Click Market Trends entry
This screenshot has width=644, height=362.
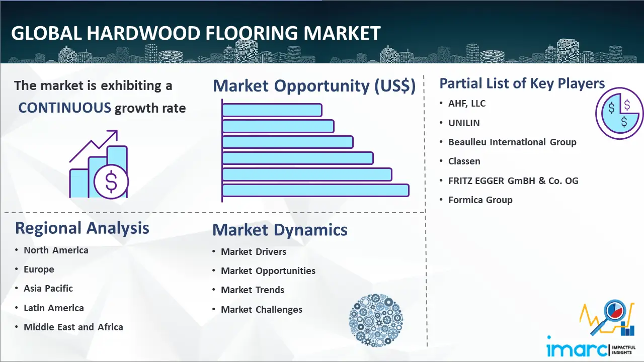[x=253, y=290]
